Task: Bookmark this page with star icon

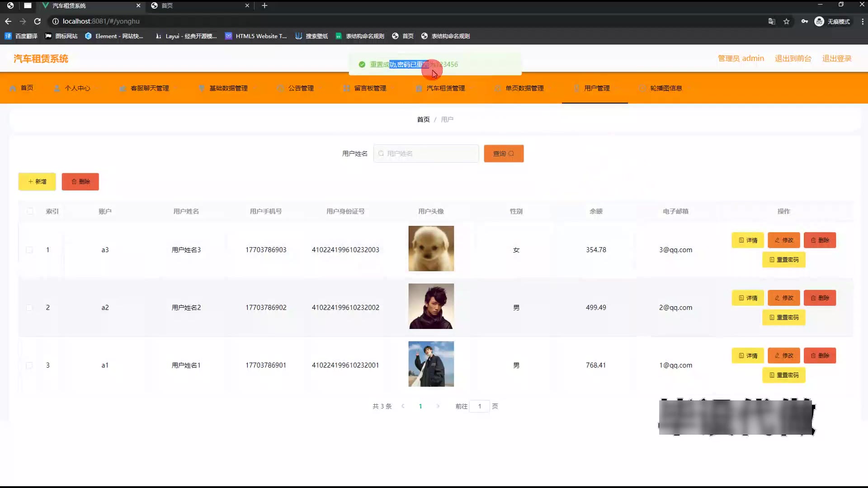Action: [x=787, y=21]
